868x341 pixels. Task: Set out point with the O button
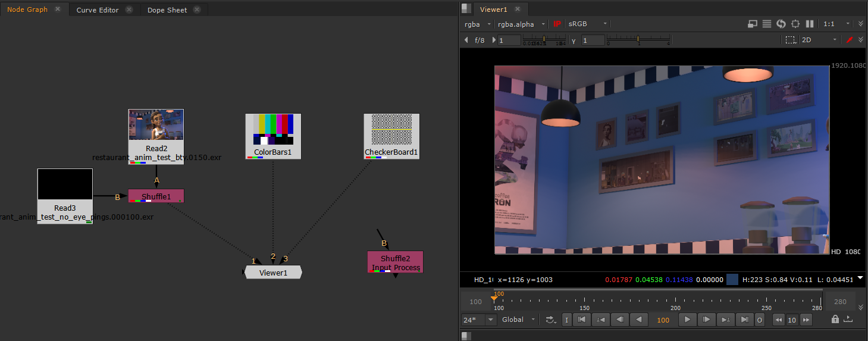(x=759, y=320)
